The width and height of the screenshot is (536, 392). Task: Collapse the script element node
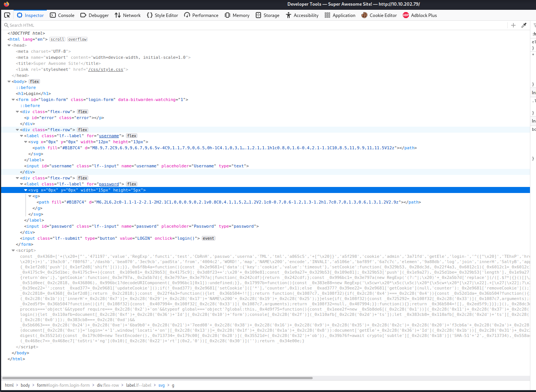pos(13,250)
